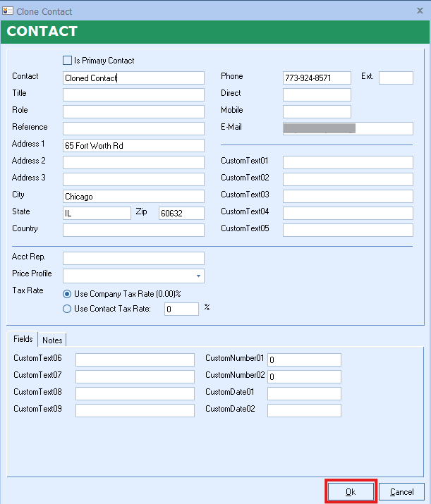Enable the Is Primary Contact checkbox
431x504 pixels.
[67, 61]
